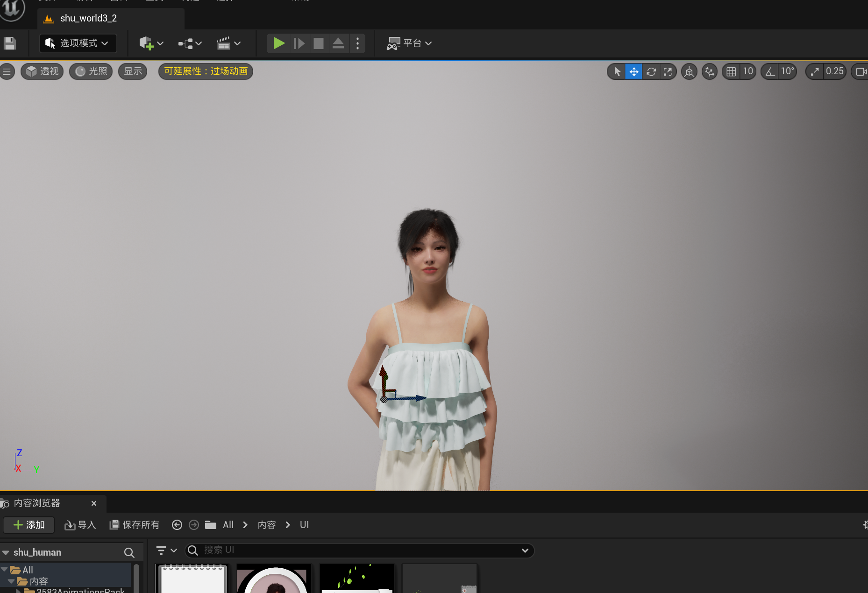Activate the select objects cursor tool
This screenshot has width=868, height=593.
point(617,71)
